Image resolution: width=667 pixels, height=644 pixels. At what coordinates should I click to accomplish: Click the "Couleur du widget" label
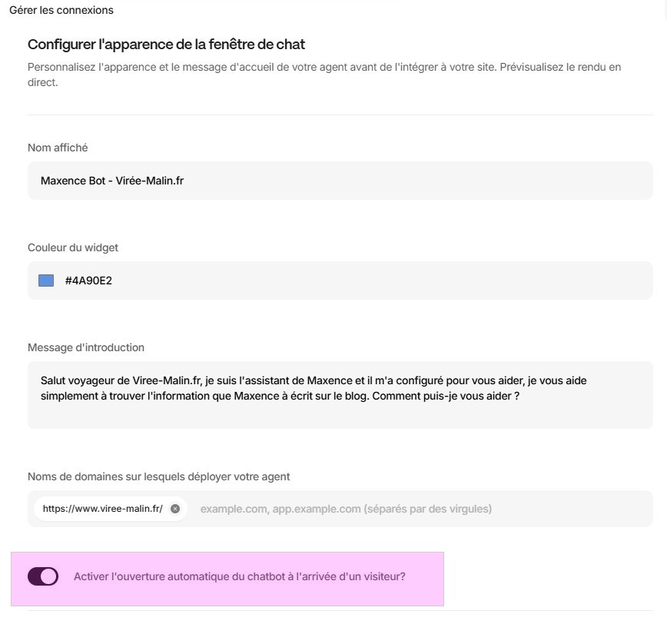pyautogui.click(x=73, y=247)
